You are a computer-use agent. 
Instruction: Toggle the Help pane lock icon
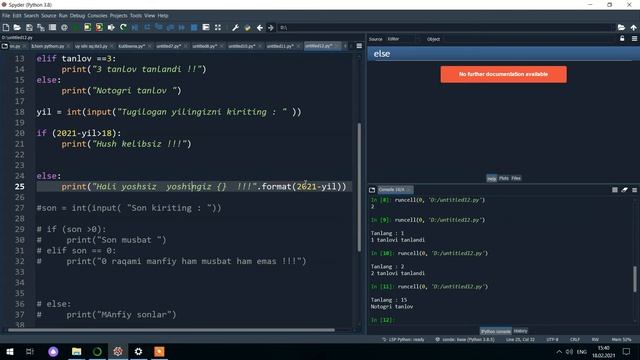point(622,39)
